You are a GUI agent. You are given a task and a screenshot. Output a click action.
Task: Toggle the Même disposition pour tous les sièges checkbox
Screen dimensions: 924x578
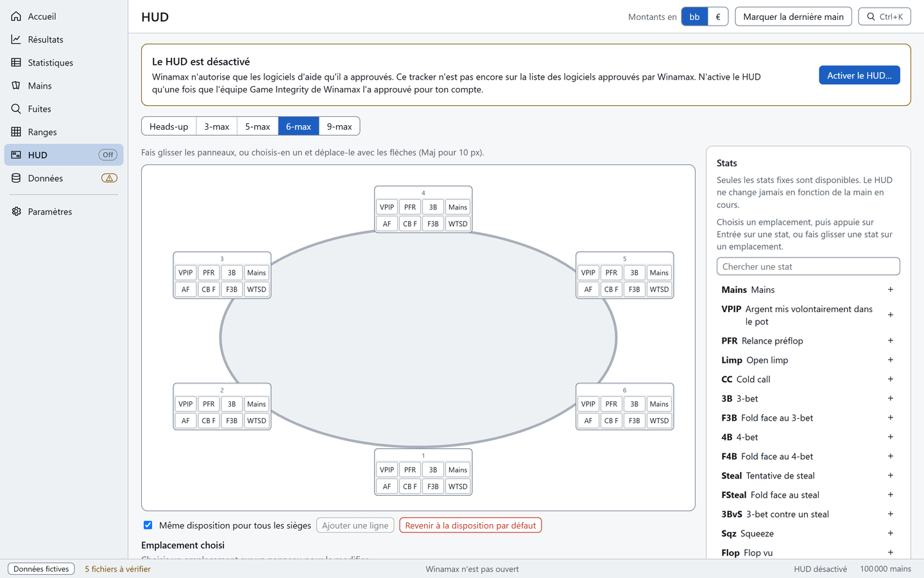click(148, 525)
